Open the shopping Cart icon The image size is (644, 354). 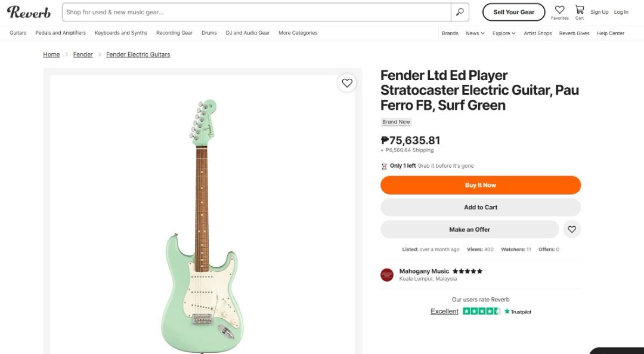(579, 10)
